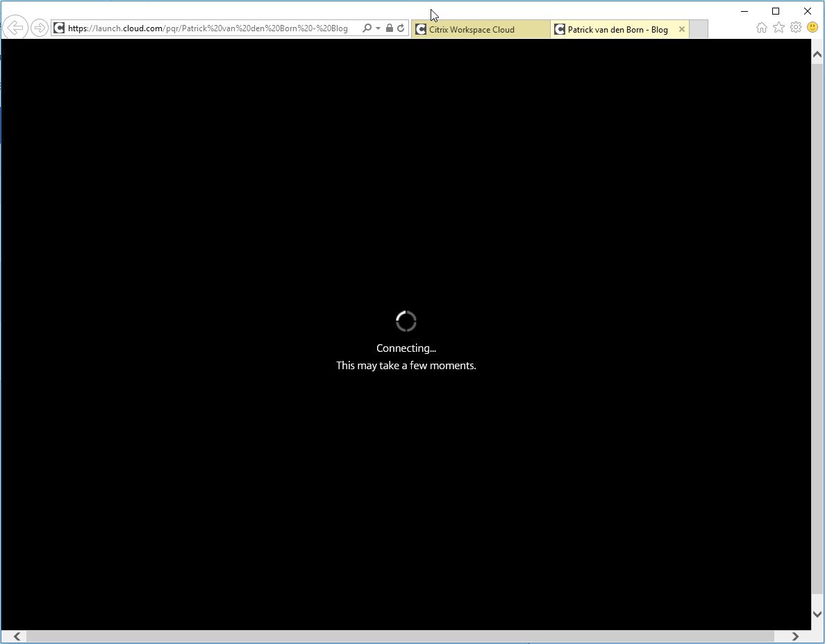Click the horizontal scrollbar left arrow
The width and height of the screenshot is (825, 644).
pos(17,636)
